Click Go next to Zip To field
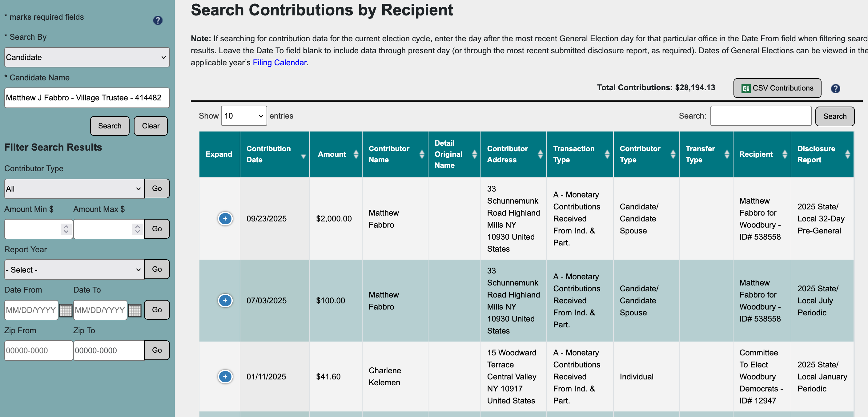868x417 pixels. pos(157,350)
